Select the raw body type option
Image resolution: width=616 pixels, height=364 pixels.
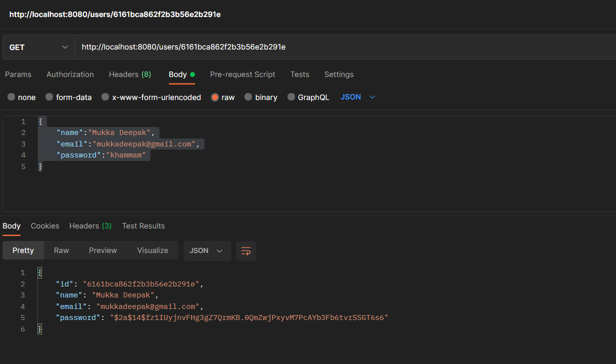click(x=222, y=97)
